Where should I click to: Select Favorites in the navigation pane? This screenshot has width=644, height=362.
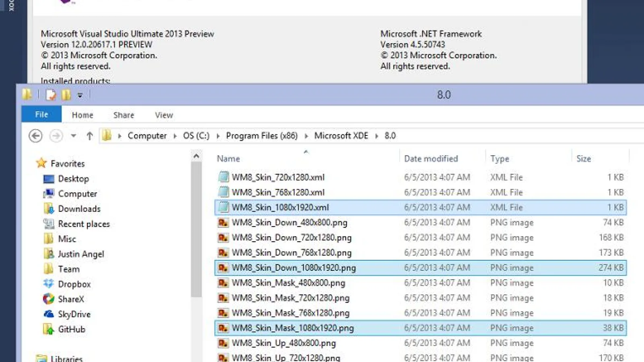(x=68, y=164)
